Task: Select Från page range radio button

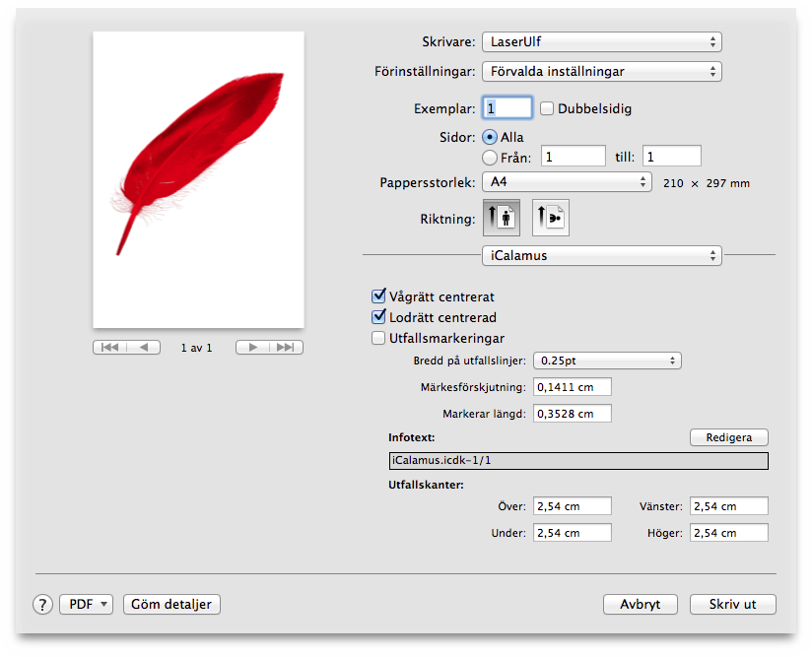Action: [490, 158]
